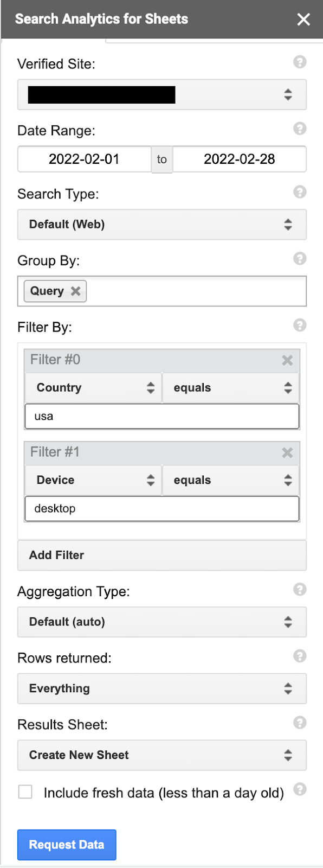Click the start date field showing 2022-02-01
Screen dimensions: 323x868
tap(84, 159)
